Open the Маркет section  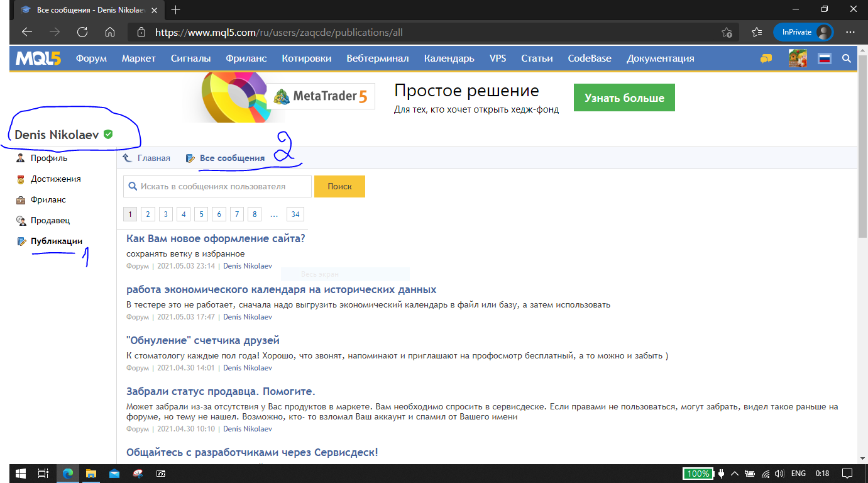click(139, 58)
